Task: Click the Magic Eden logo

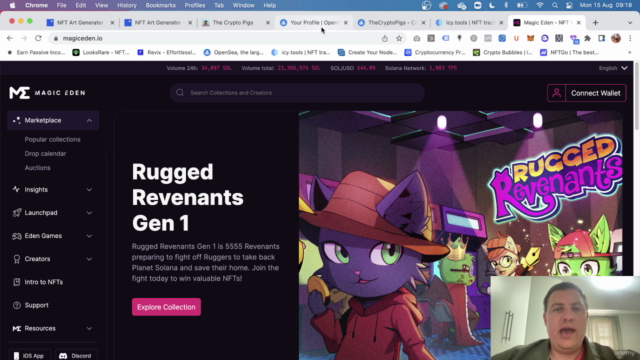Action: [47, 93]
